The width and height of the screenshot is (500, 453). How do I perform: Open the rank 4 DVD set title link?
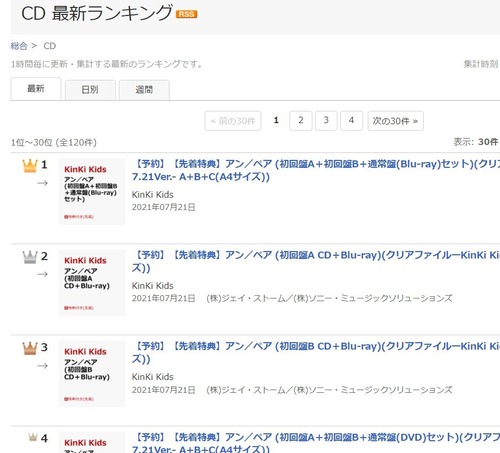316,443
